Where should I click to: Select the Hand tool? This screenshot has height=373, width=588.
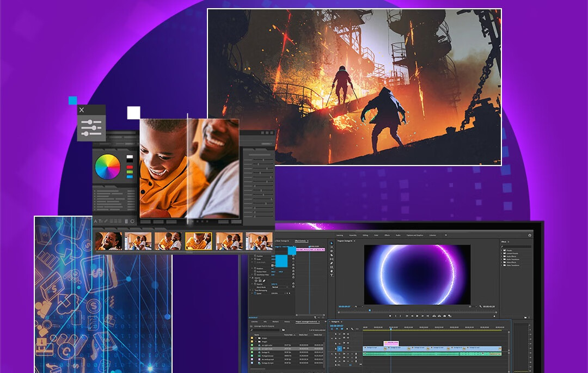(332, 271)
